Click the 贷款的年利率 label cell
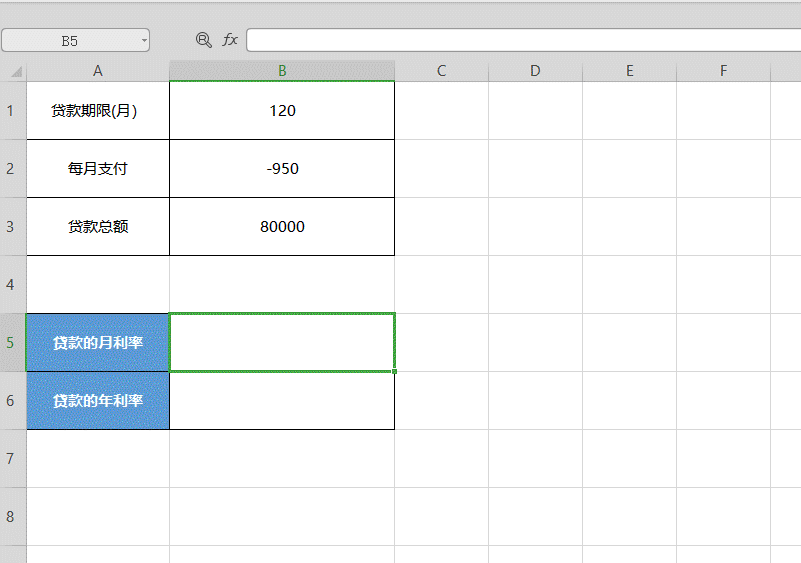 (98, 400)
